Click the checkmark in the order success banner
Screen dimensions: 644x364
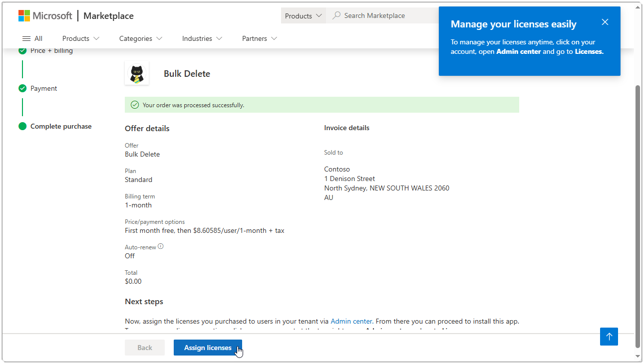click(135, 105)
